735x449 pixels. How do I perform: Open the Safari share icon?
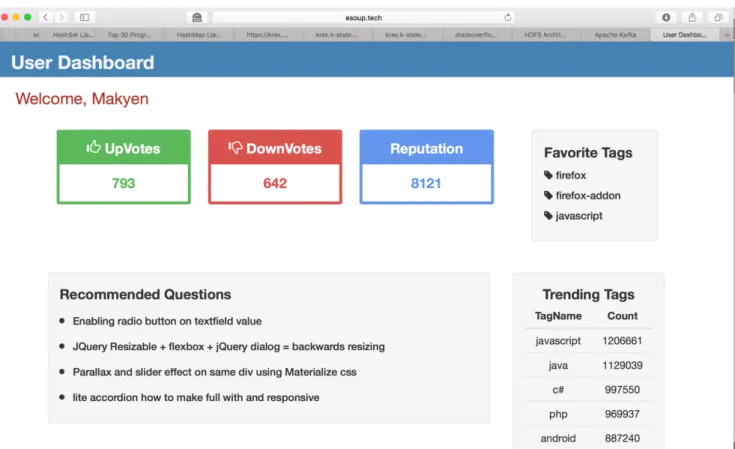pyautogui.click(x=692, y=17)
